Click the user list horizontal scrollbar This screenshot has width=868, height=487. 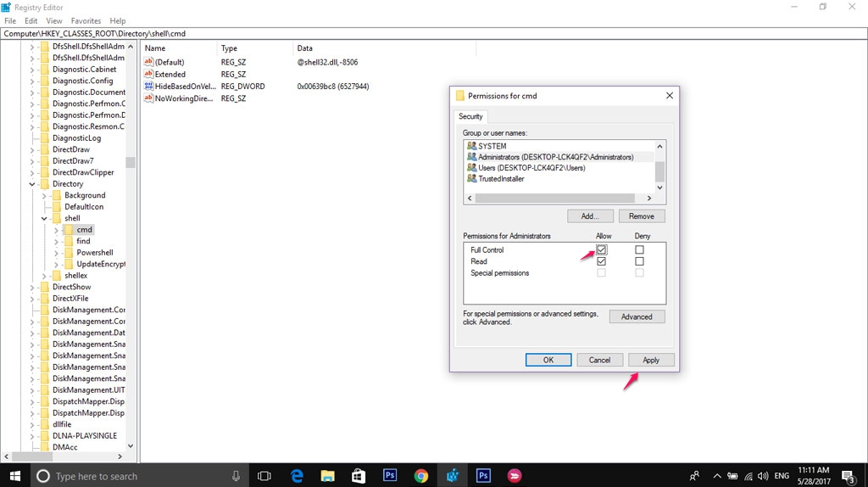pos(559,199)
